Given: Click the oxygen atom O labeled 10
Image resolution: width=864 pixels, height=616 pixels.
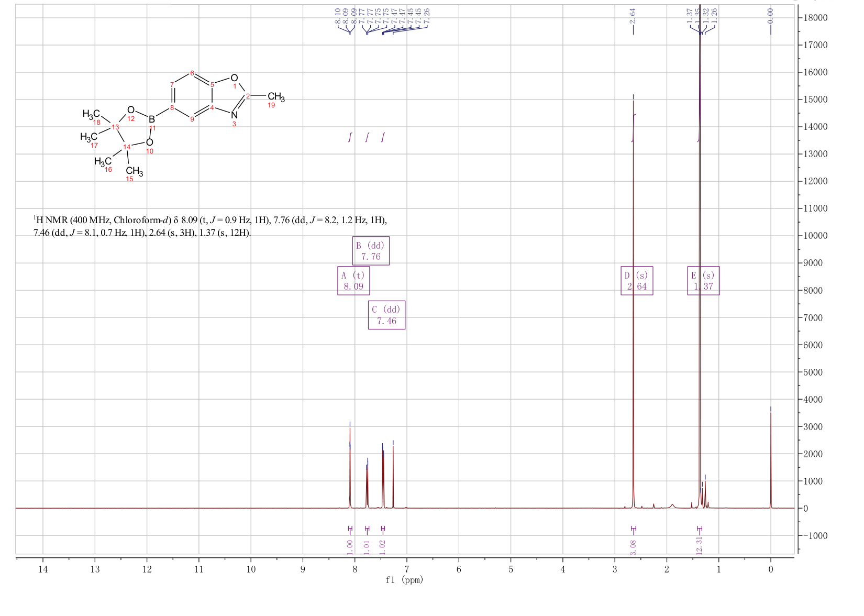Looking at the screenshot, I should coord(150,142).
